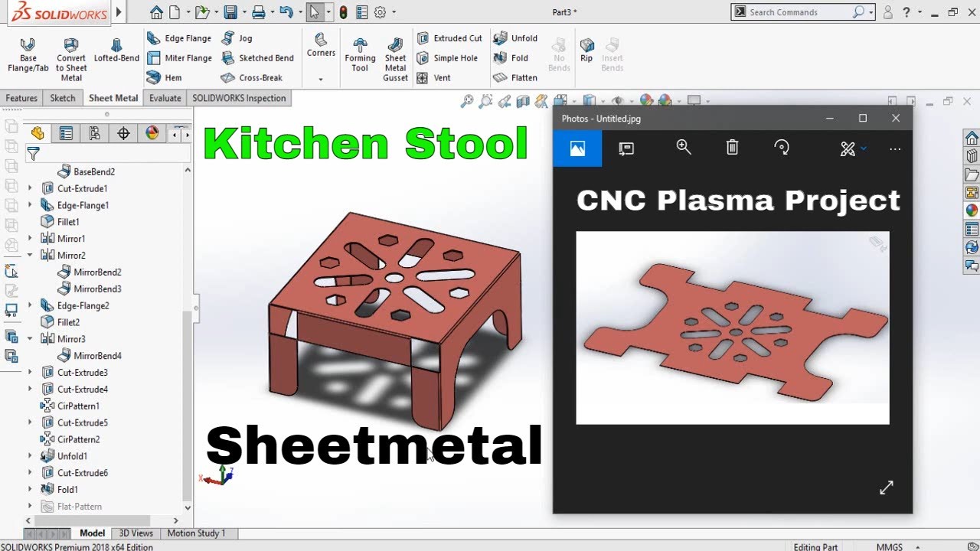Open the Forming Tool command
Image resolution: width=980 pixels, height=551 pixels.
(x=360, y=55)
